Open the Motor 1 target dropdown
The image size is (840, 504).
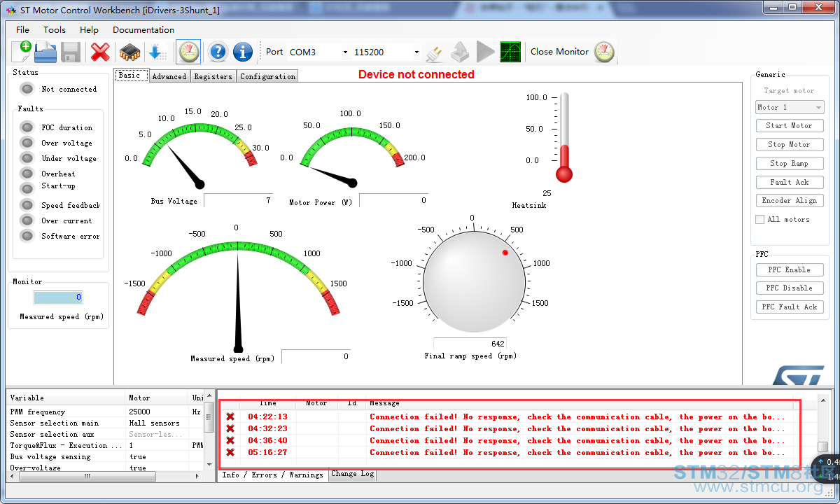[x=790, y=107]
